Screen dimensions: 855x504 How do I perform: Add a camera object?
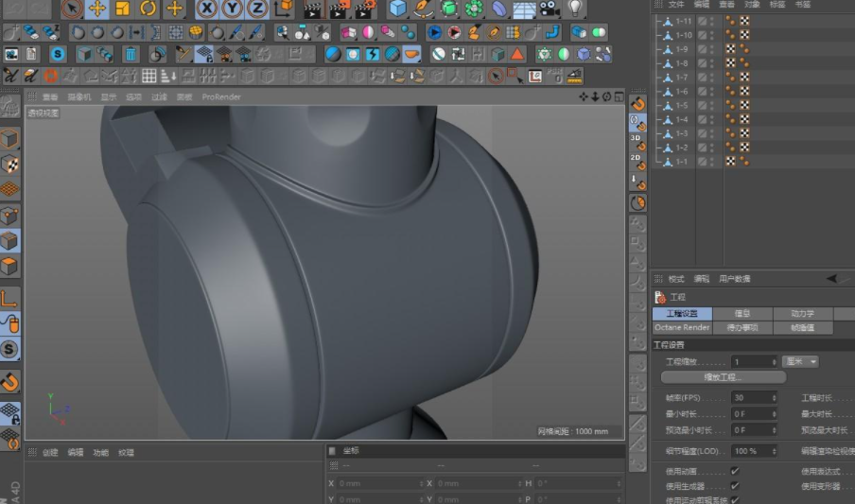550,9
